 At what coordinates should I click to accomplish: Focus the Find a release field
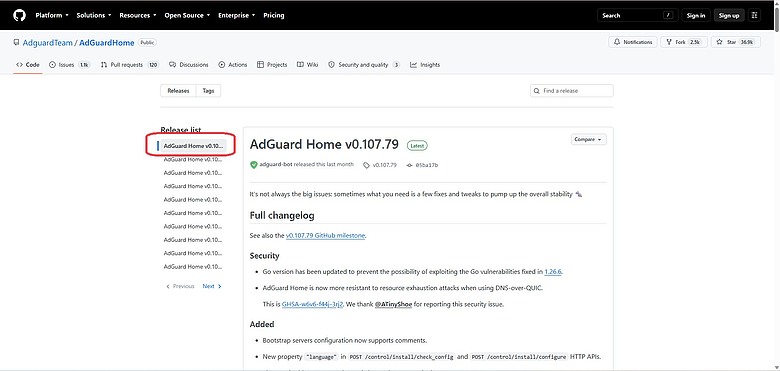(572, 91)
